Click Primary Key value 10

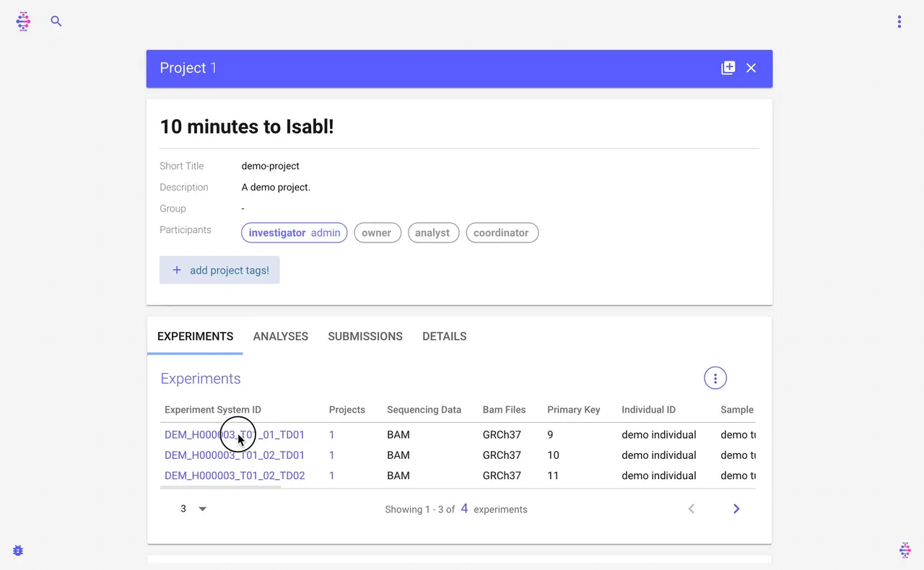point(553,455)
